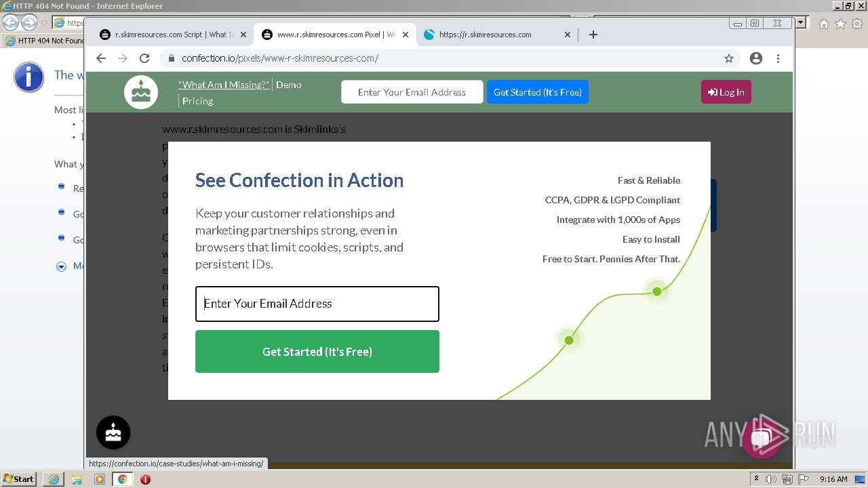The width and height of the screenshot is (868, 488).
Task: Click the red Opera taskbar icon
Action: [145, 479]
